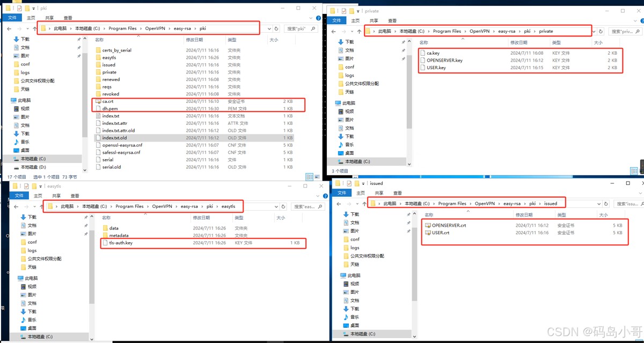The height and width of the screenshot is (343, 644).
Task: Open help in the pki window ribbon
Action: click(x=320, y=17)
